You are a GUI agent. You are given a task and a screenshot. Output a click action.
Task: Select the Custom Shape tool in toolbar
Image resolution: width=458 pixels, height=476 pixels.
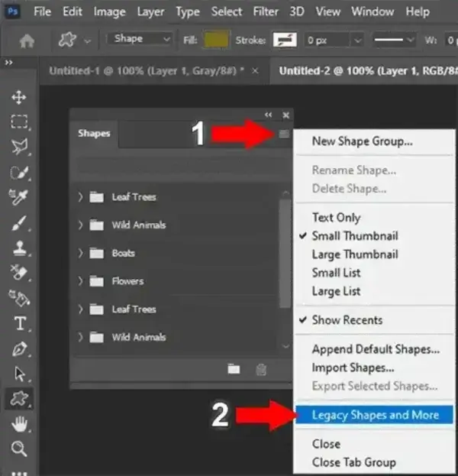point(19,399)
